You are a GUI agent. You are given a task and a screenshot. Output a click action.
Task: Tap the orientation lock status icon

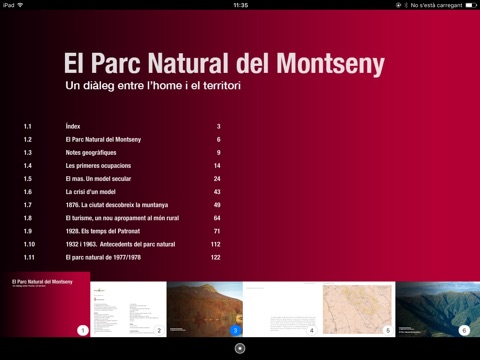[398, 5]
